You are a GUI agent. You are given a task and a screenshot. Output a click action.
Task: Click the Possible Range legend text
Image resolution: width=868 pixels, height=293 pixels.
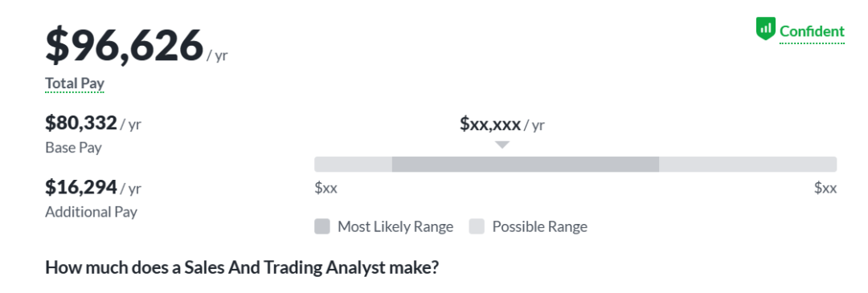point(540,226)
